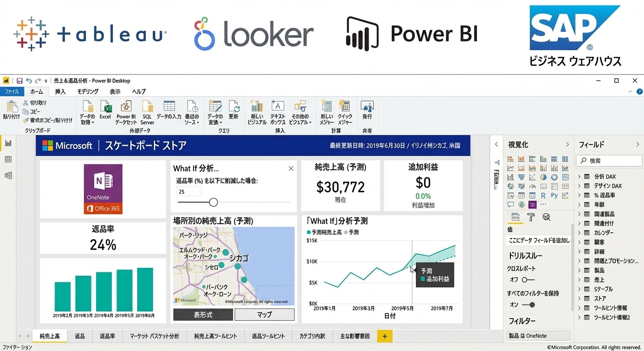Switch to the 挿入 ribbon tab

[x=60, y=91]
